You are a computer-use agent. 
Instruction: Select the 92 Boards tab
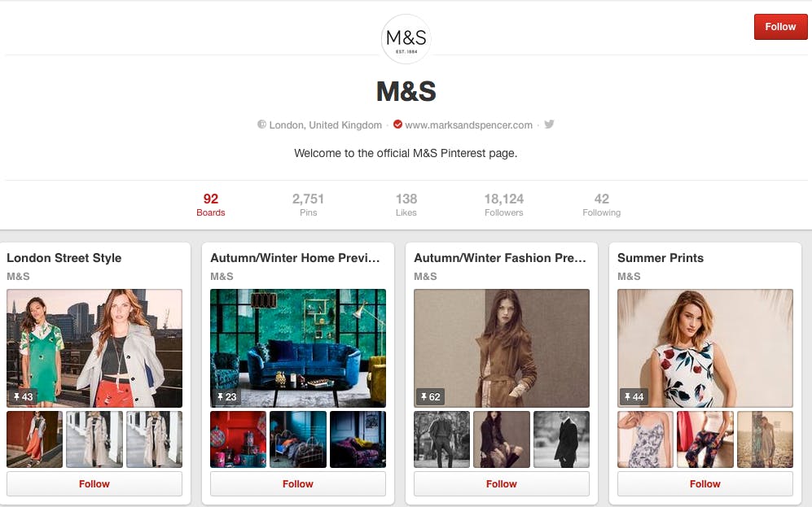(x=211, y=205)
